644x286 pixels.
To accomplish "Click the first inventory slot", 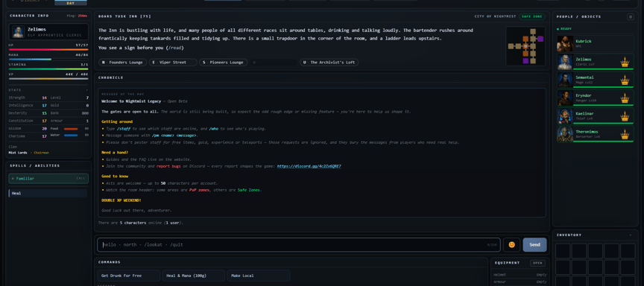I will click(x=563, y=251).
